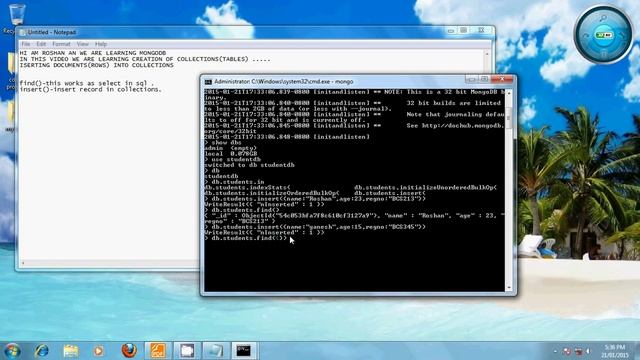The width and height of the screenshot is (640, 360).
Task: Click the cmd window system menu icon
Action: pos(208,82)
